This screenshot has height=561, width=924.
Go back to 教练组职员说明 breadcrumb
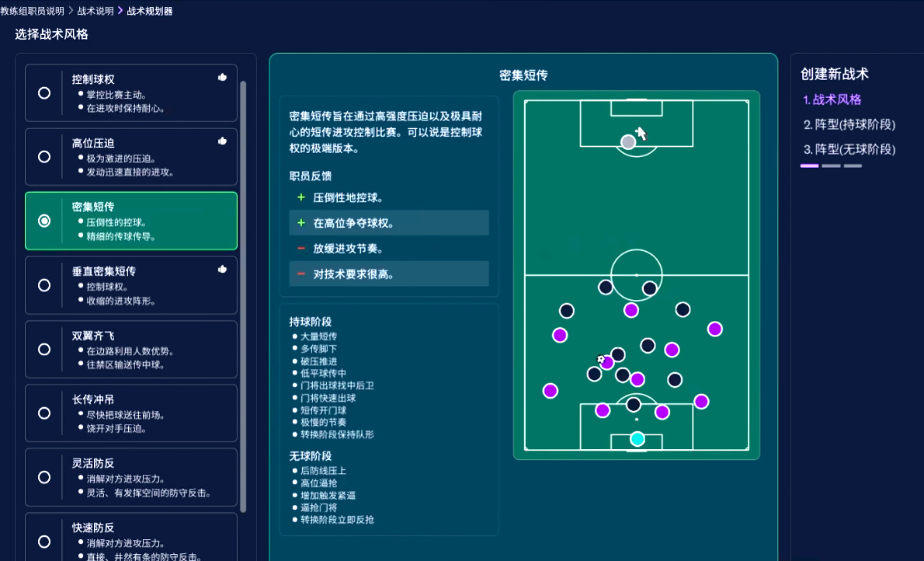pyautogui.click(x=33, y=11)
